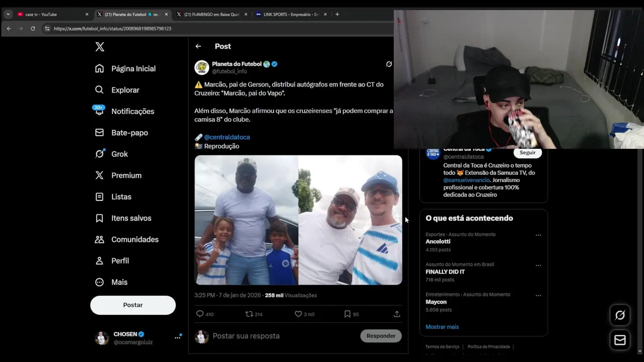Click repost icon with 214 count

[249, 314]
